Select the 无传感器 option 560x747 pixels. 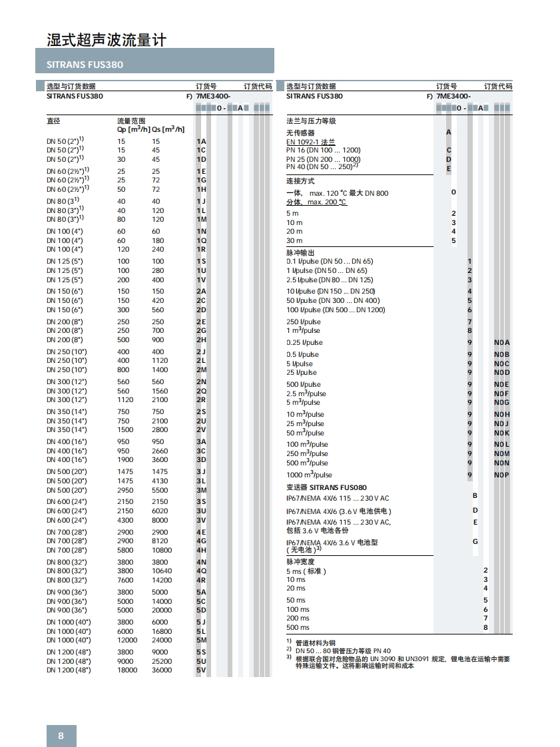coord(300,133)
